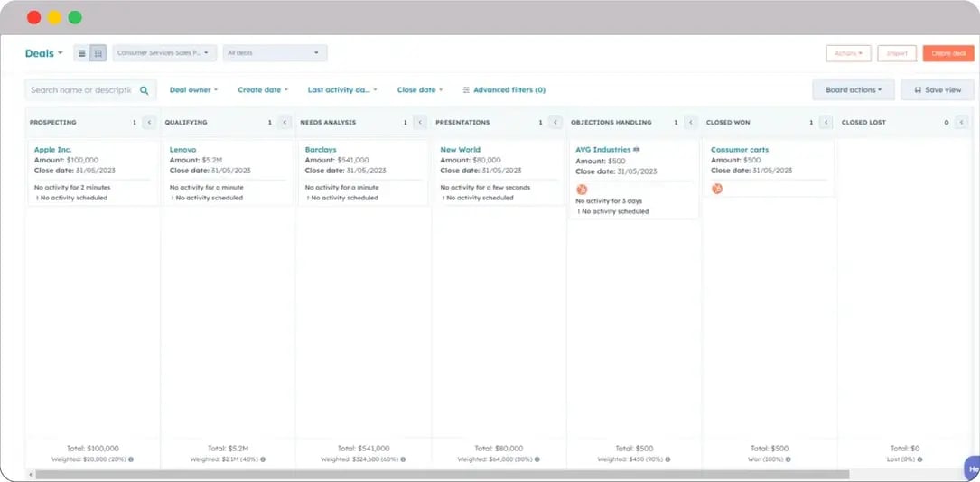Screen dimensions: 980x482
Task: Click info icon beside Weighted $64,000
Action: coord(537,459)
